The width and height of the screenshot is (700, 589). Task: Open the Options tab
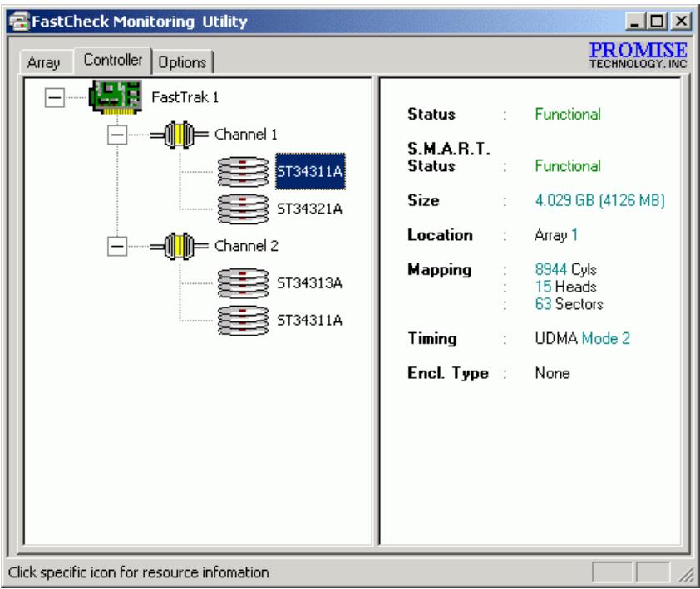click(183, 62)
